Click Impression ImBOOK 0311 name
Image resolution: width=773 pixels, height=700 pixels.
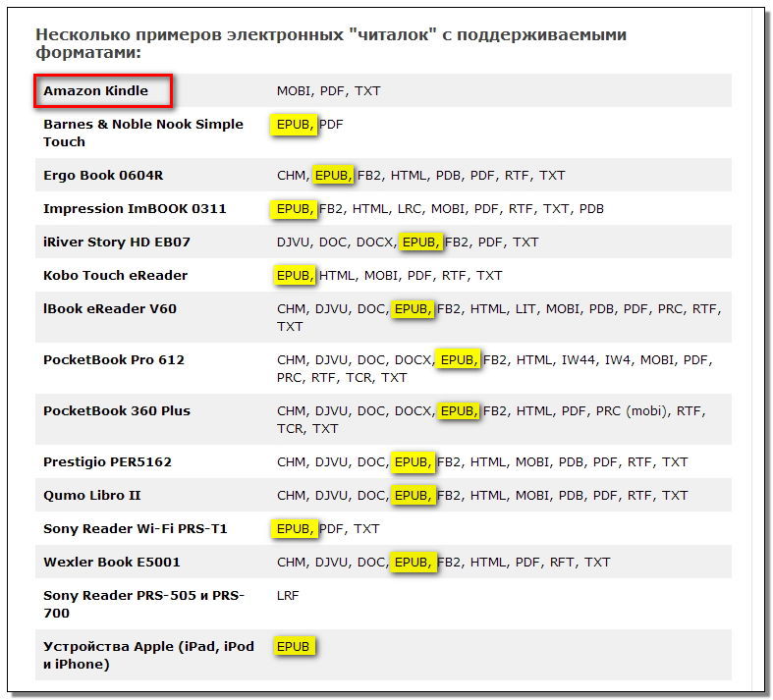coord(135,209)
